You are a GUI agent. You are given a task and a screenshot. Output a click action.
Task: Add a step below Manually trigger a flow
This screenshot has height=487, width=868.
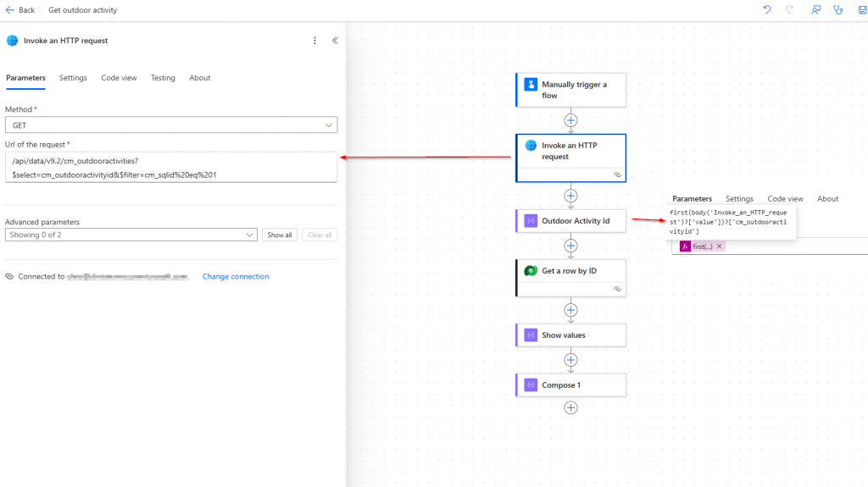(570, 120)
